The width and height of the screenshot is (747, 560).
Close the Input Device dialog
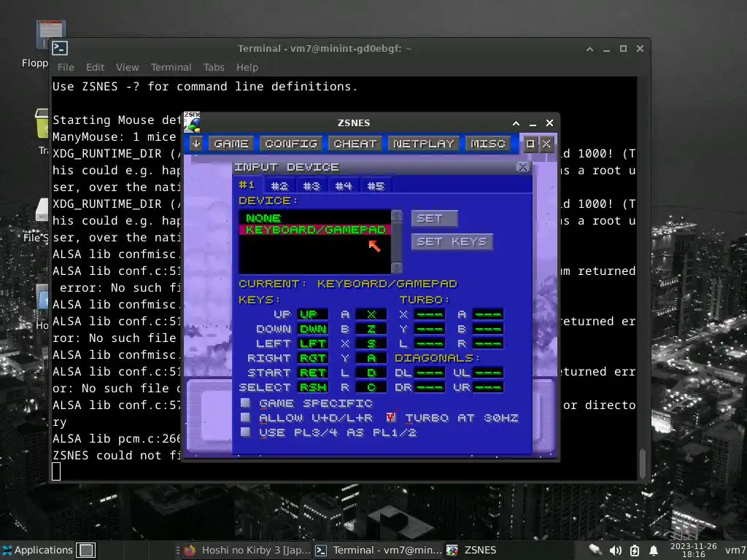(x=522, y=167)
